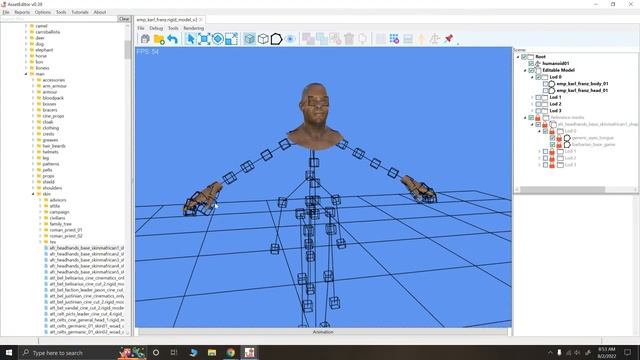Screen dimensions: 640x360
Task: Click the red lock on Reference meshes row
Action: (538, 118)
